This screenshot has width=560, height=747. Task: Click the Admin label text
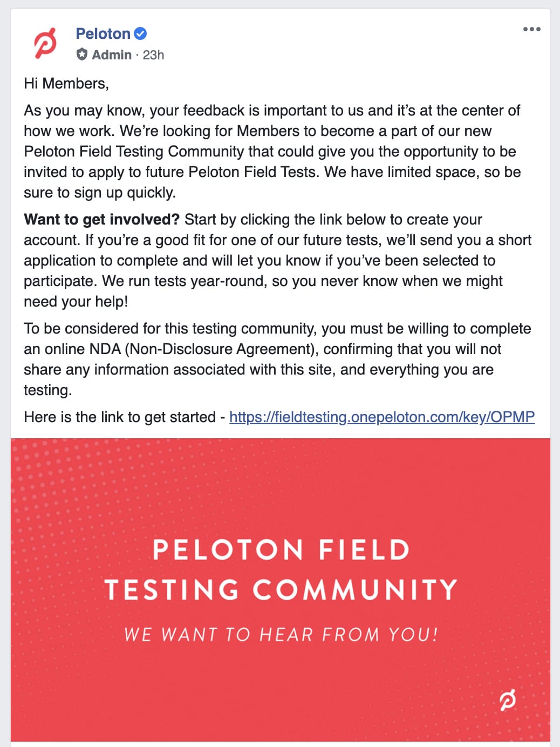(x=112, y=55)
